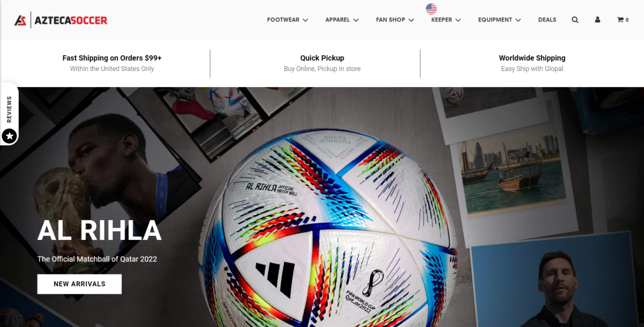This screenshot has height=327, width=644.
Task: Expand the Fan Shop dropdown menu
Action: pyautogui.click(x=395, y=20)
